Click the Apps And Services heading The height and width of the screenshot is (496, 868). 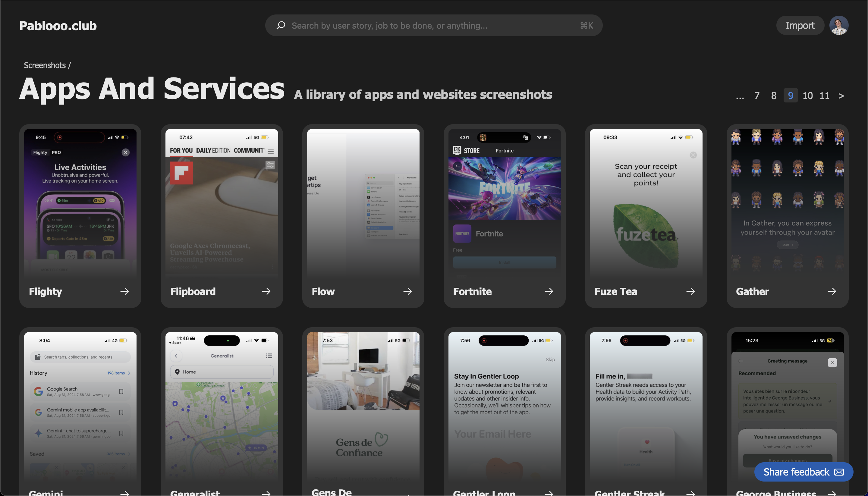[152, 89]
